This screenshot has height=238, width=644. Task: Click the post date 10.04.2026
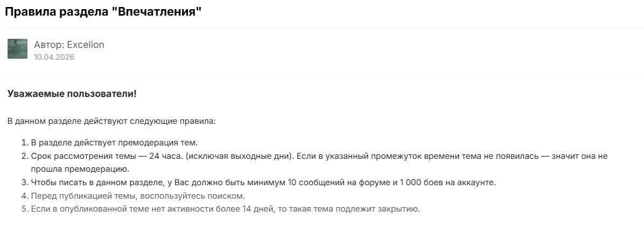(x=54, y=57)
